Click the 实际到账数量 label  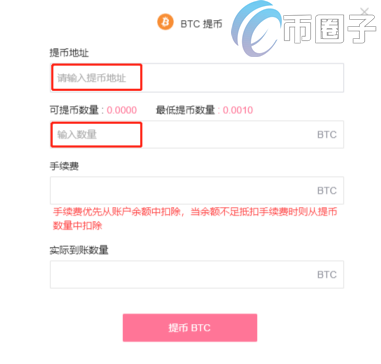pyautogui.click(x=79, y=250)
